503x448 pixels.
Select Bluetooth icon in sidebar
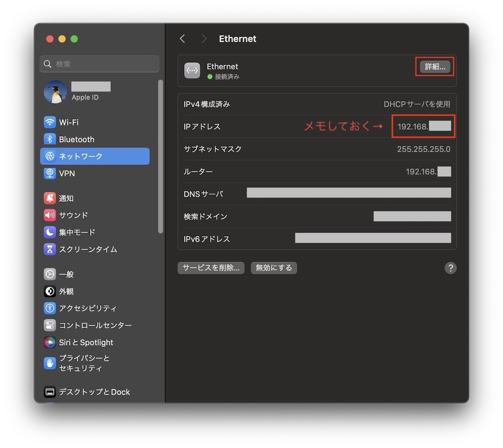click(x=50, y=139)
